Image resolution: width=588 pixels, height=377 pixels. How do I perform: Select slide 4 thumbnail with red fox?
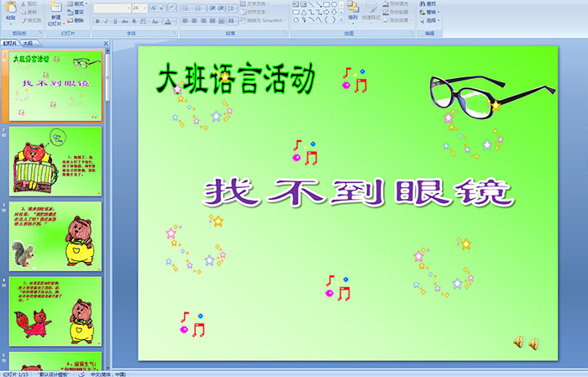55,311
